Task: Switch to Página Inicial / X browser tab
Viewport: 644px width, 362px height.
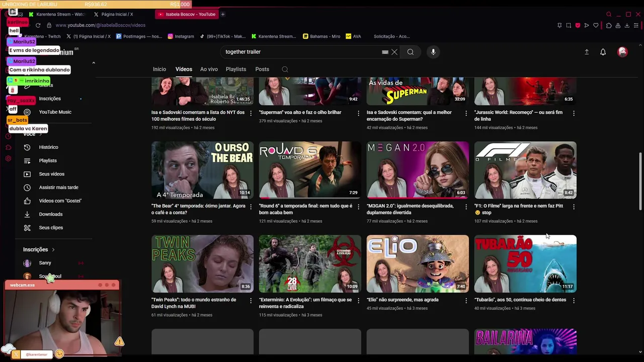Action: [117, 14]
